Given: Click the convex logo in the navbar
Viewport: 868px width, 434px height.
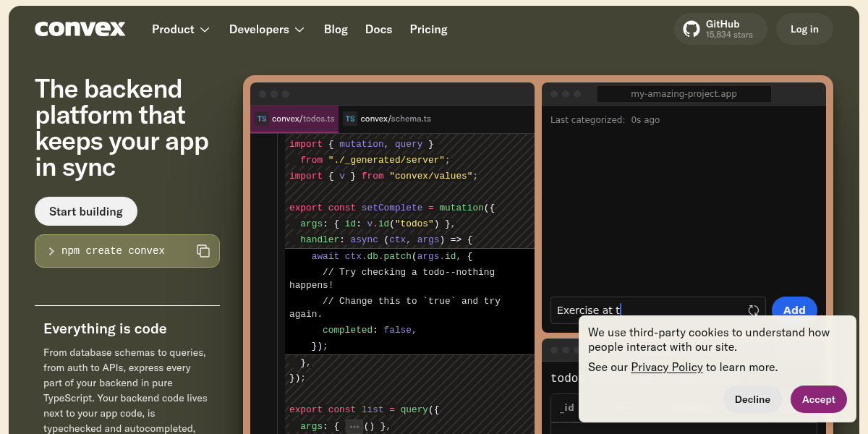Looking at the screenshot, I should [80, 29].
